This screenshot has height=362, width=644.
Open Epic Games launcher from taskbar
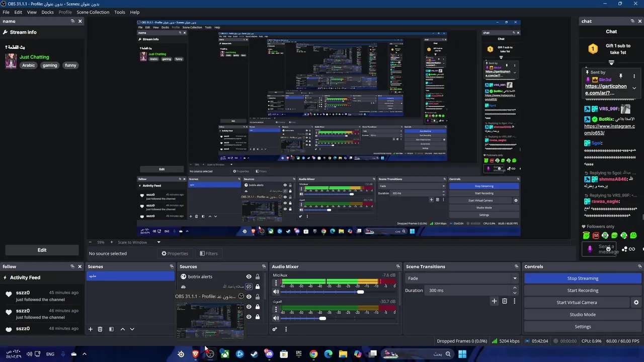(x=299, y=354)
